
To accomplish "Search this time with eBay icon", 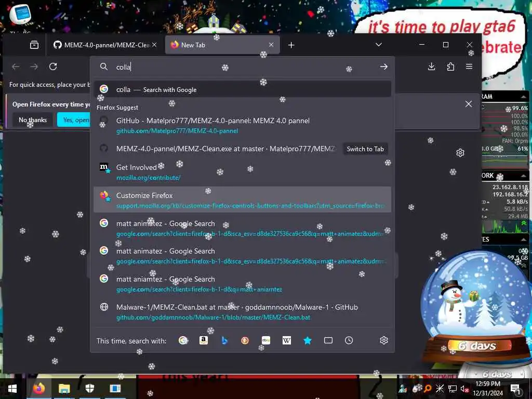I will [266, 340].
